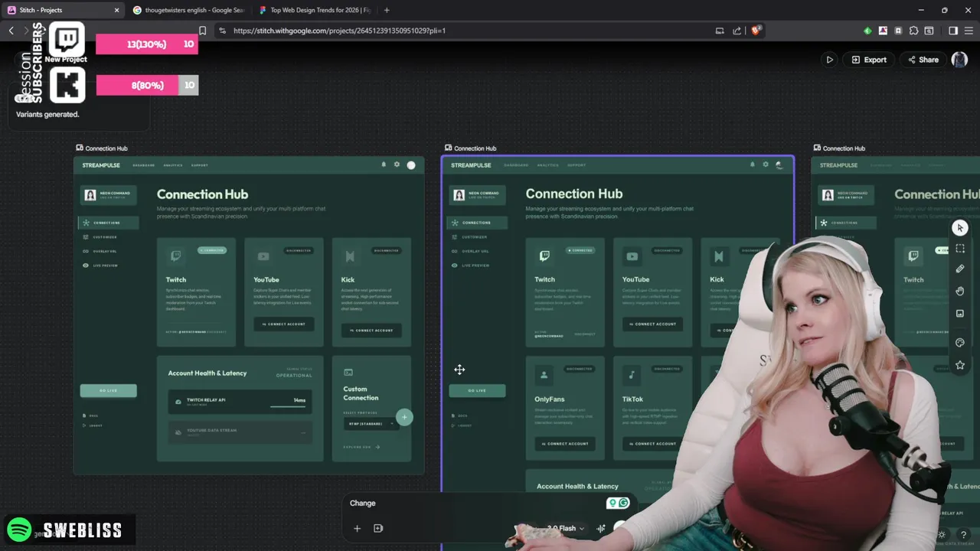Open the Export menu
The width and height of the screenshot is (980, 551).
[x=869, y=60]
